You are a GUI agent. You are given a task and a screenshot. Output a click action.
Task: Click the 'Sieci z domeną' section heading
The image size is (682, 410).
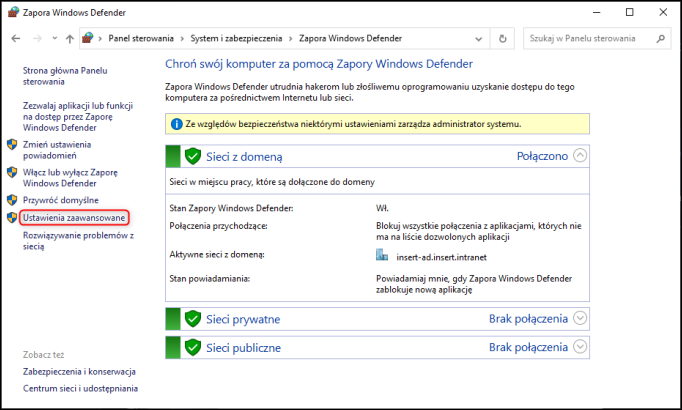[x=244, y=157]
